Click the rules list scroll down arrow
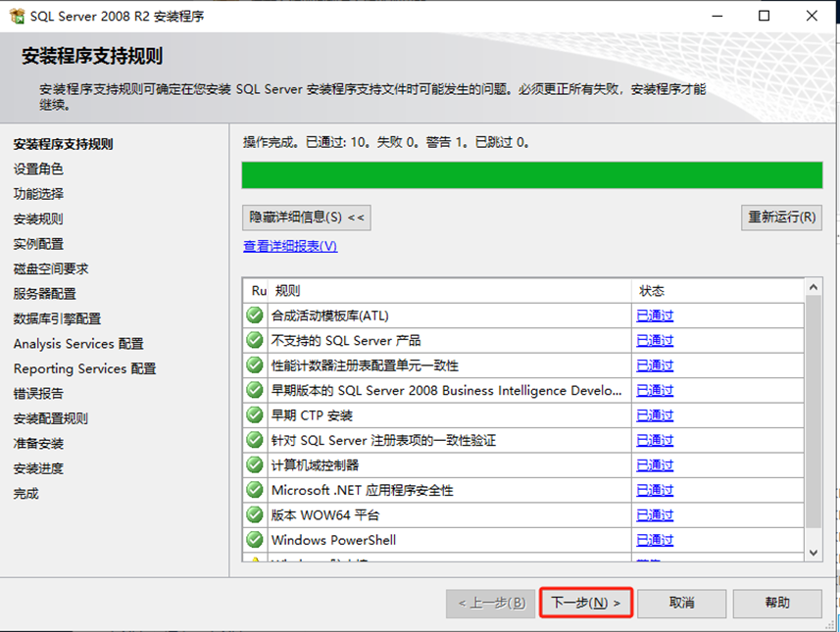840x632 pixels. 814,553
